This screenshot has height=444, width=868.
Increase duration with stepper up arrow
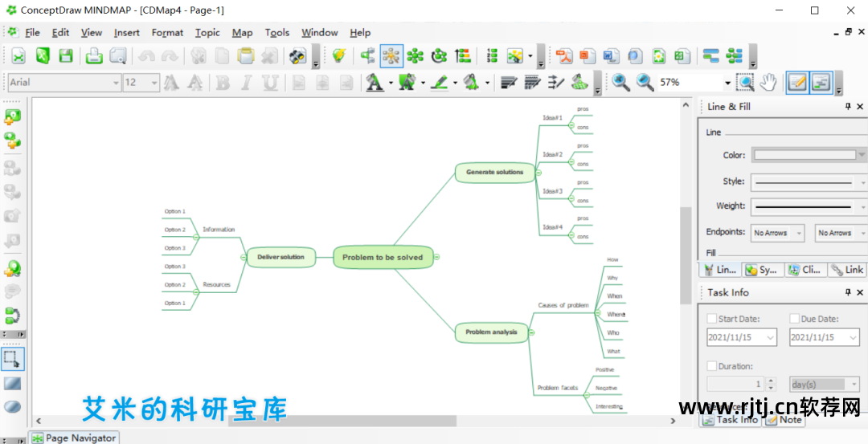coord(770,381)
